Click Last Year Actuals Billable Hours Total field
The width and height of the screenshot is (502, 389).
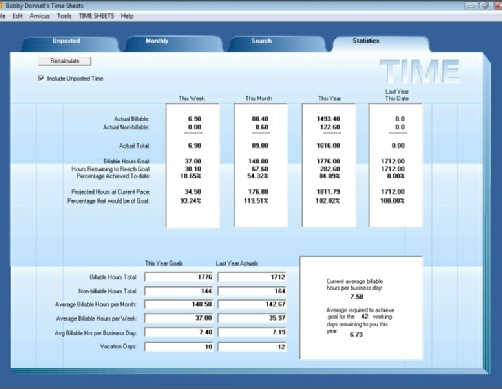(x=252, y=277)
